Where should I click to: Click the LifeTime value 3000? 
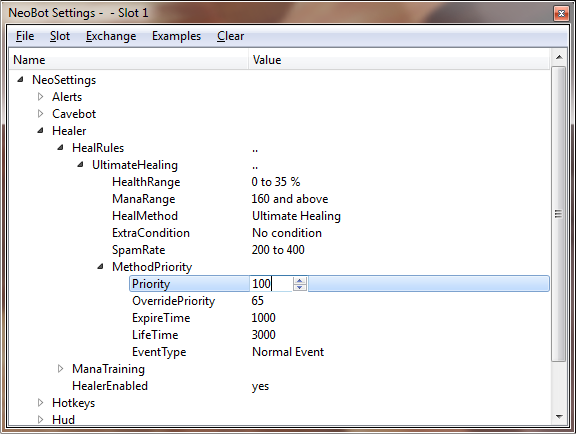(x=263, y=335)
